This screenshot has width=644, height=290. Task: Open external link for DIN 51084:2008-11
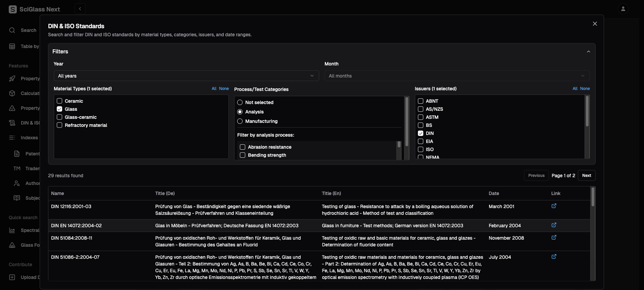coord(554,238)
